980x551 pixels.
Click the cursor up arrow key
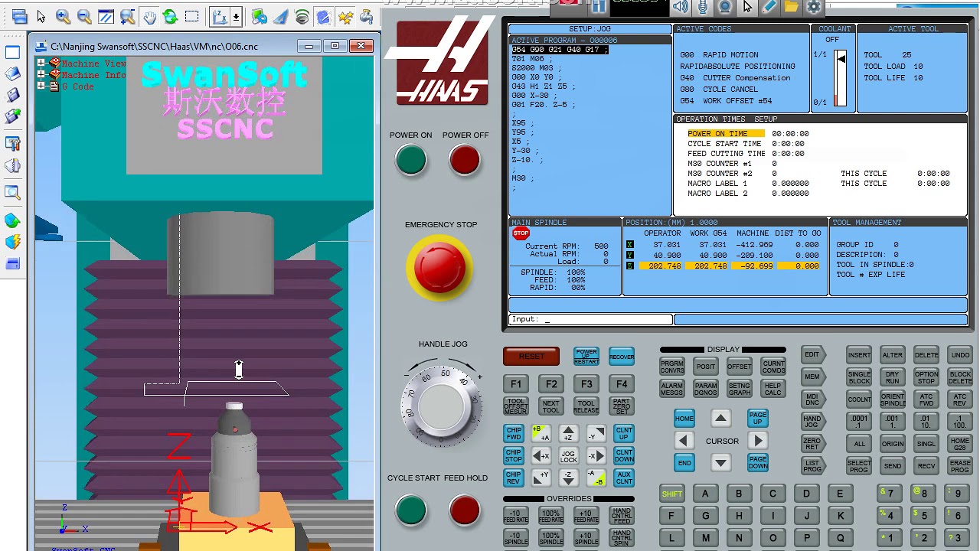[x=720, y=419]
